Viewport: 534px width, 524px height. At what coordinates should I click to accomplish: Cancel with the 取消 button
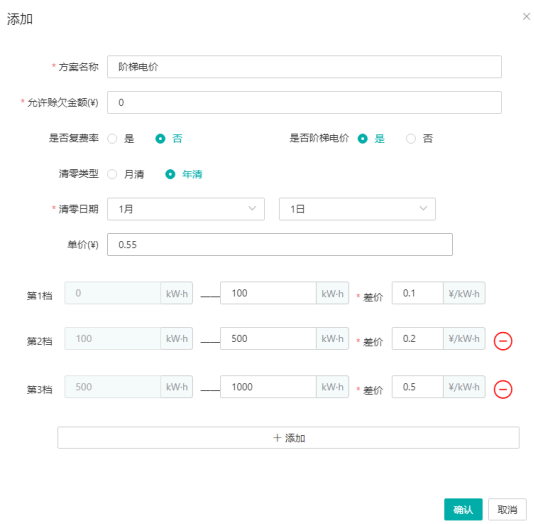coord(507,509)
